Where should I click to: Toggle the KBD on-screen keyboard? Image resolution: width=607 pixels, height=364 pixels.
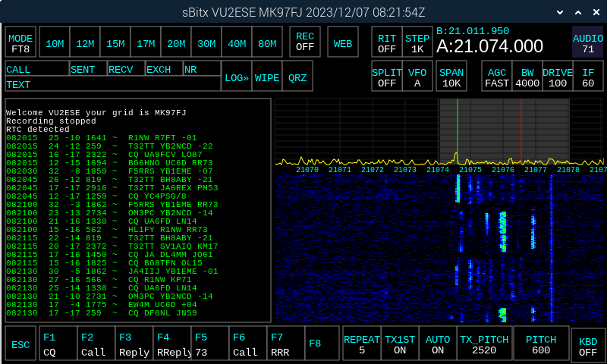click(x=588, y=344)
